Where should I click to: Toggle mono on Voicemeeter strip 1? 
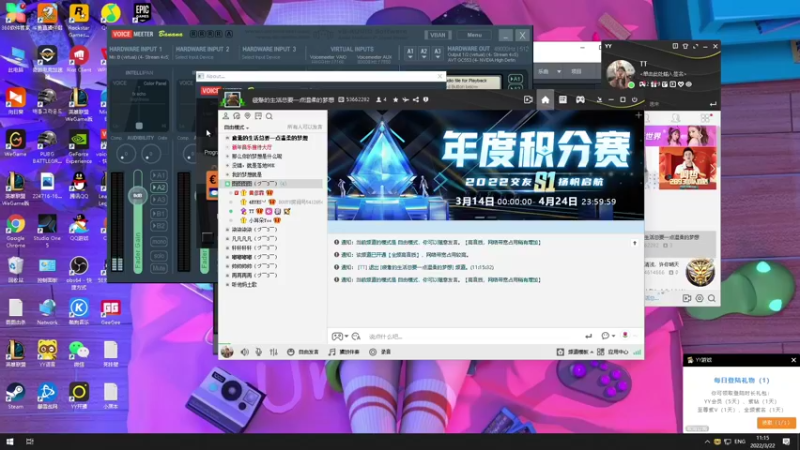pyautogui.click(x=159, y=241)
